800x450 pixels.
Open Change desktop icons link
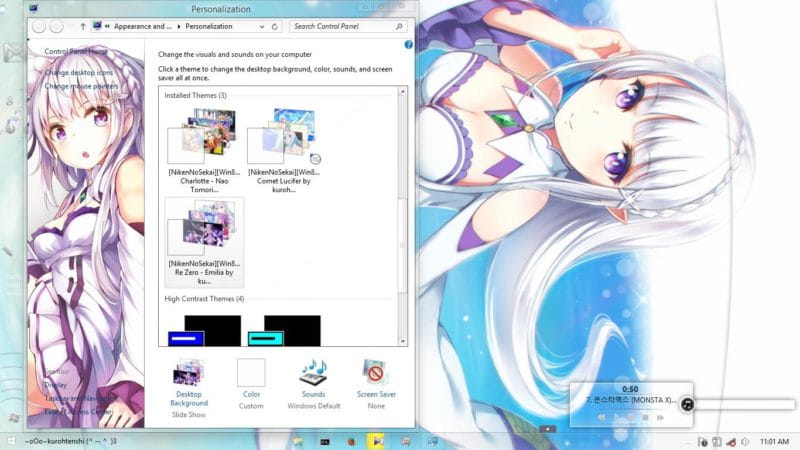pos(79,73)
